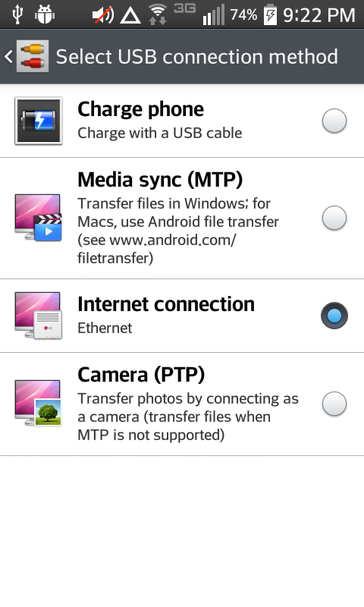The height and width of the screenshot is (607, 364).
Task: Choose the Media sync (MTP) title
Action: click(160, 180)
